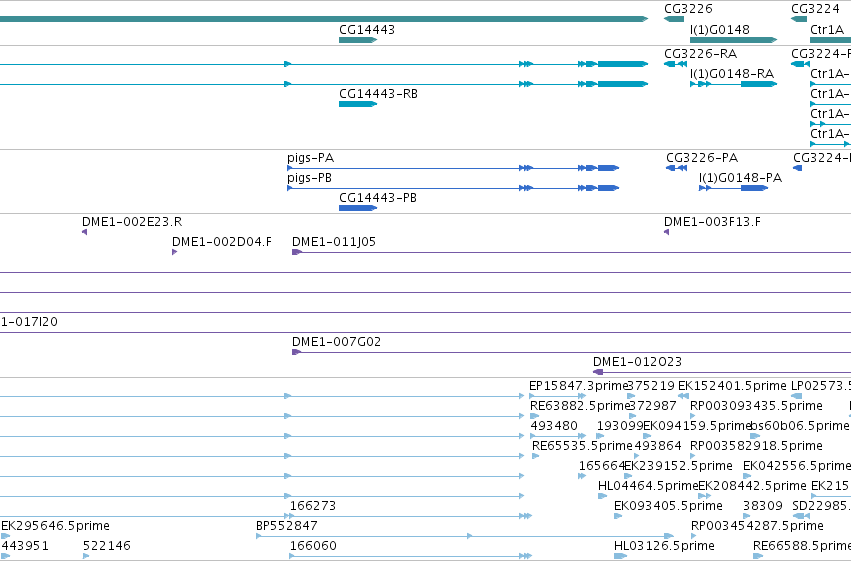Select the BP552847 EST label
851x561 pixels.
click(x=287, y=526)
